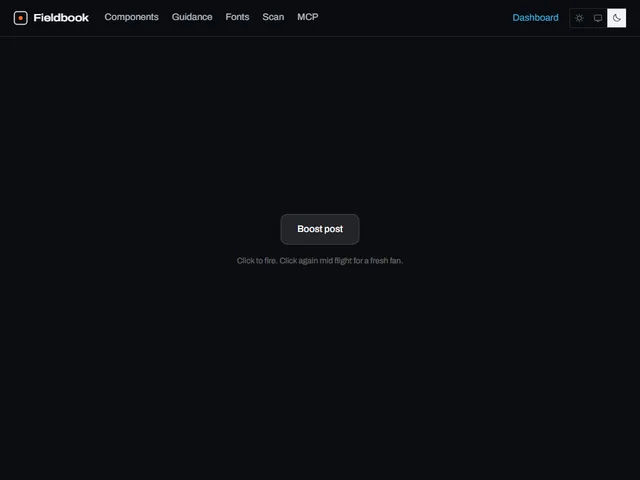640x480 pixels.
Task: Go to the Guidance page
Action: [x=192, y=17]
